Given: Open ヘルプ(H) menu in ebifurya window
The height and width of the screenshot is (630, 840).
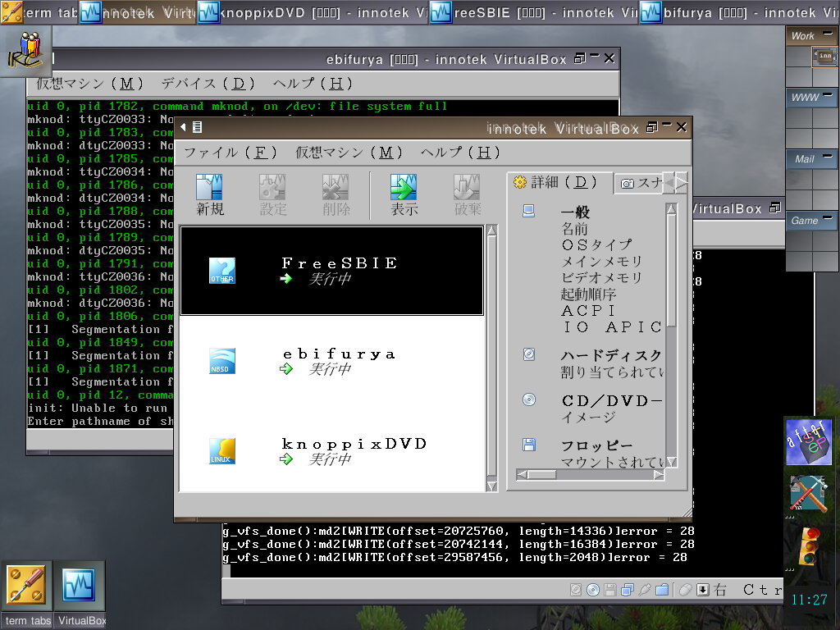Looking at the screenshot, I should coord(313,84).
